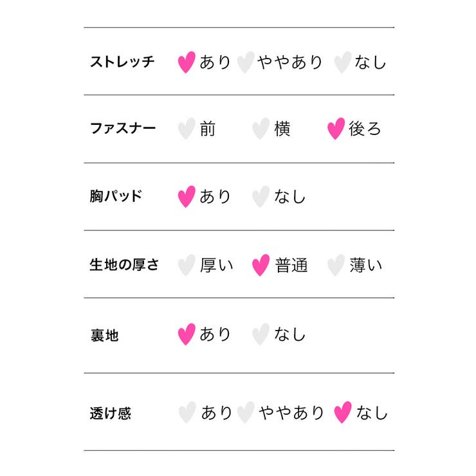The width and height of the screenshot is (476, 476).
Task: Click the 後ろ text in ファスナー row
Action: pyautogui.click(x=365, y=129)
